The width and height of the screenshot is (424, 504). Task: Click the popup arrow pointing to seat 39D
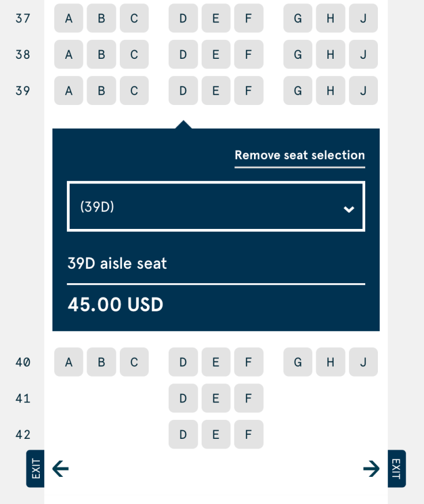tap(183, 123)
